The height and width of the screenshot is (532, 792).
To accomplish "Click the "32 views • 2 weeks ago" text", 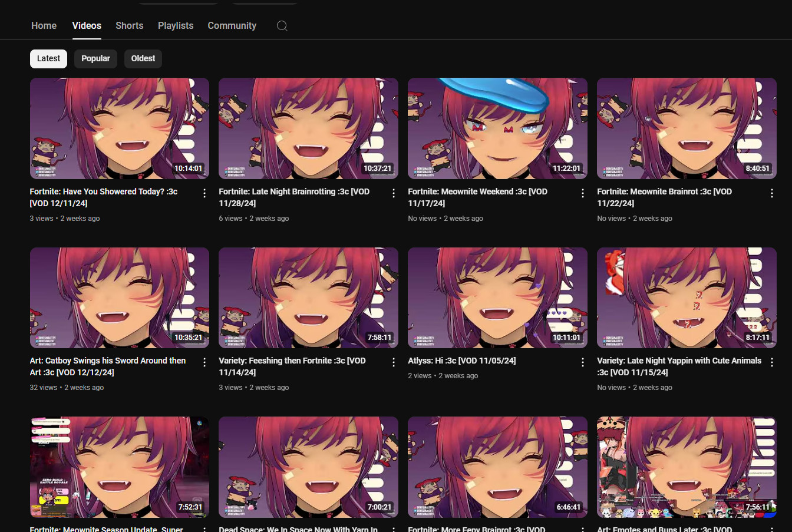I will click(x=67, y=388).
